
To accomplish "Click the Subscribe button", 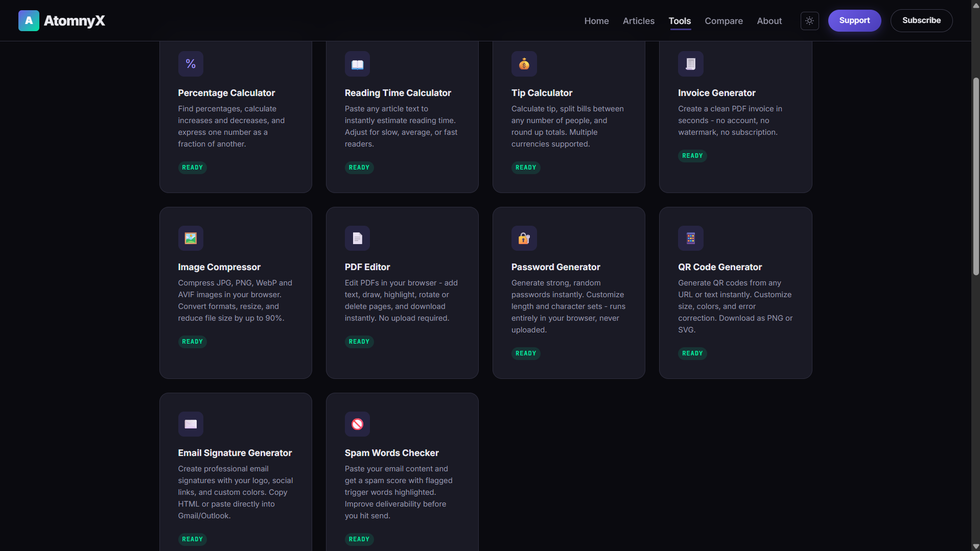I will pyautogui.click(x=921, y=20).
